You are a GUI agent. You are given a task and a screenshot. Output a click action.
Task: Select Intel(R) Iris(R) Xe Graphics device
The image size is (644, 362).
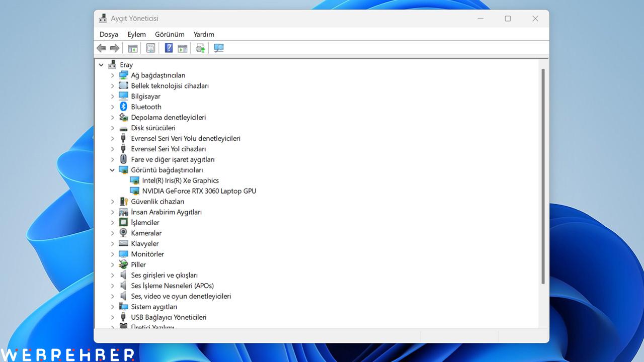point(180,180)
